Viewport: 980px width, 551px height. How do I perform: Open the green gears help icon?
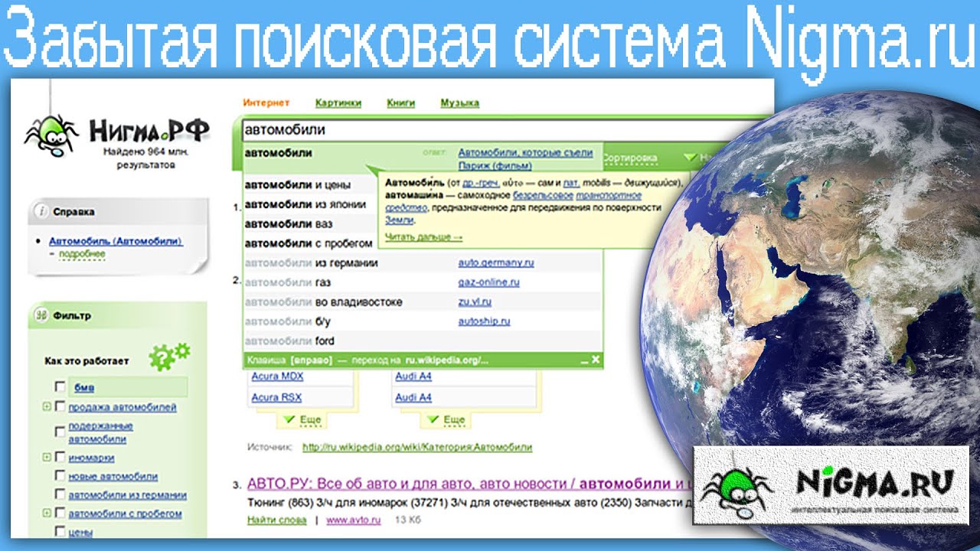(168, 357)
